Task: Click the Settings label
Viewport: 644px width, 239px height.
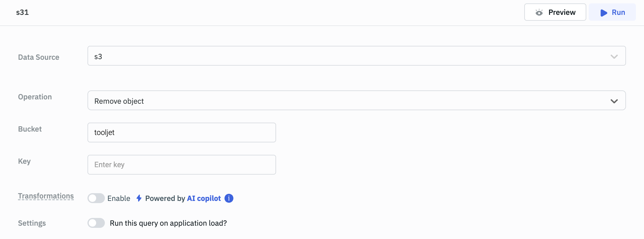Action: [x=32, y=223]
